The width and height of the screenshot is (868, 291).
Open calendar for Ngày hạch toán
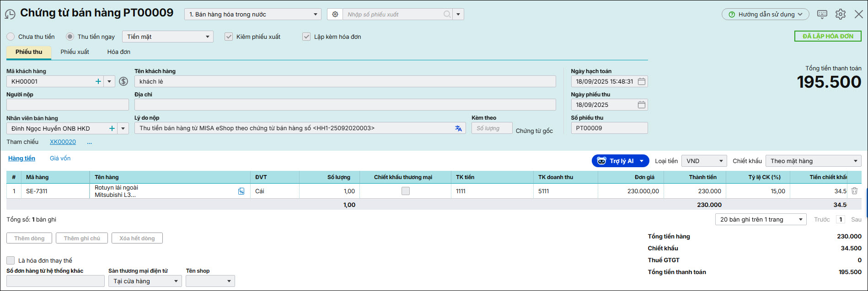pos(642,82)
